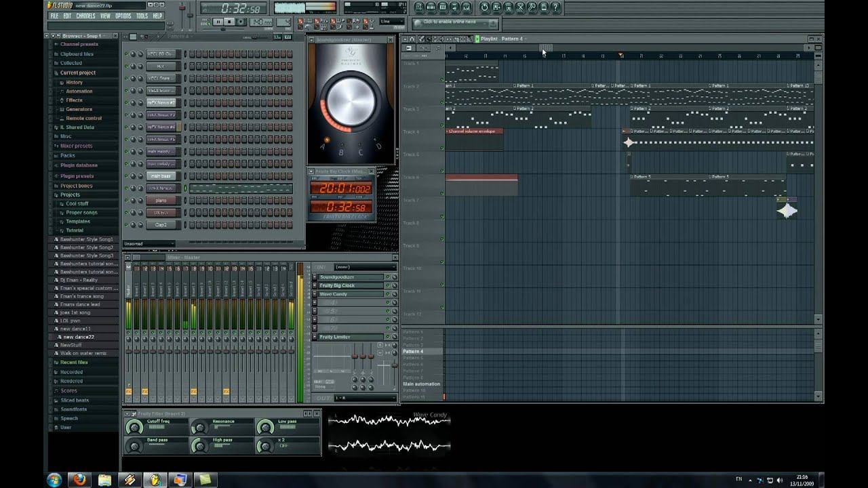The height and width of the screenshot is (488, 868).
Task: Expand Recent files folder in Browser
Action: 73,362
